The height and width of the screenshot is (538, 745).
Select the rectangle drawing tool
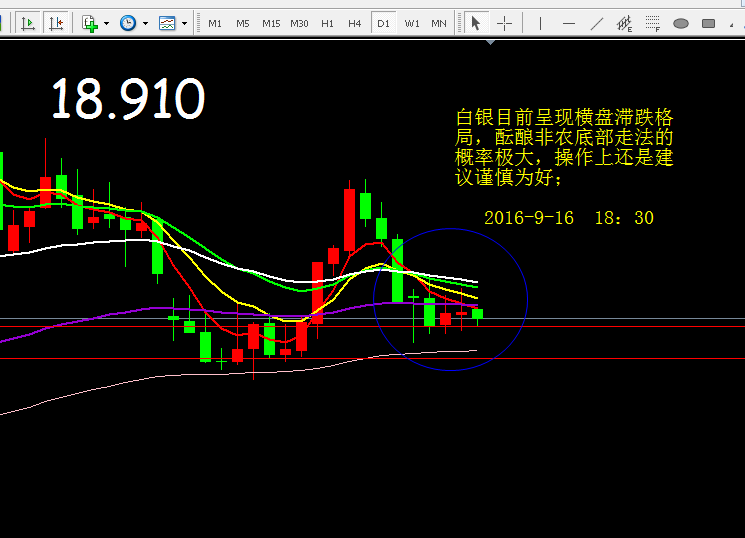(708, 23)
